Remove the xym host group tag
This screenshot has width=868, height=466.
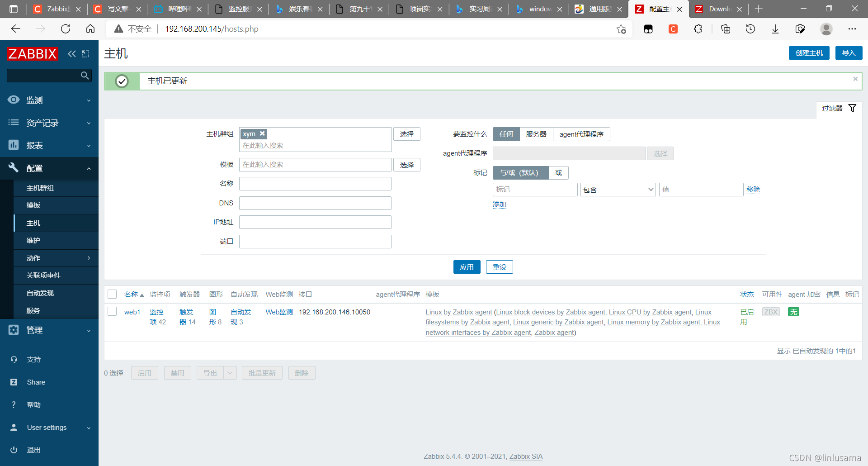coord(262,133)
